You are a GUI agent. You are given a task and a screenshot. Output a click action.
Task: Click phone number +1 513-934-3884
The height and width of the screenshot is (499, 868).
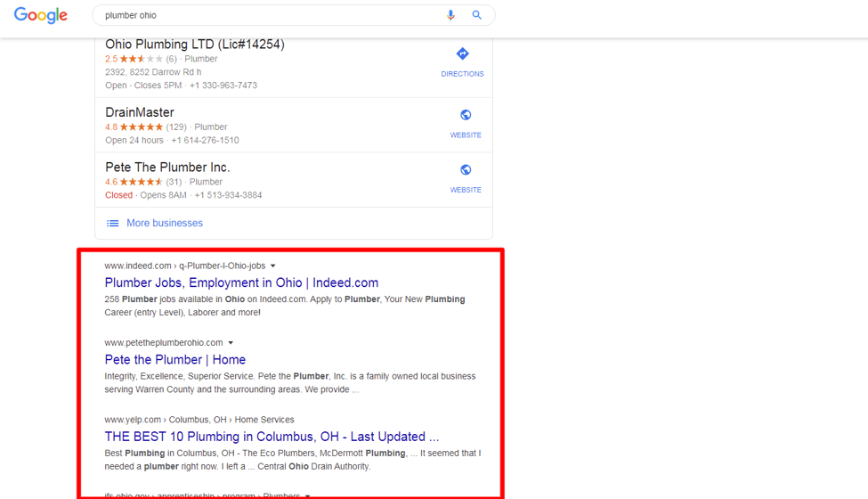pos(228,195)
